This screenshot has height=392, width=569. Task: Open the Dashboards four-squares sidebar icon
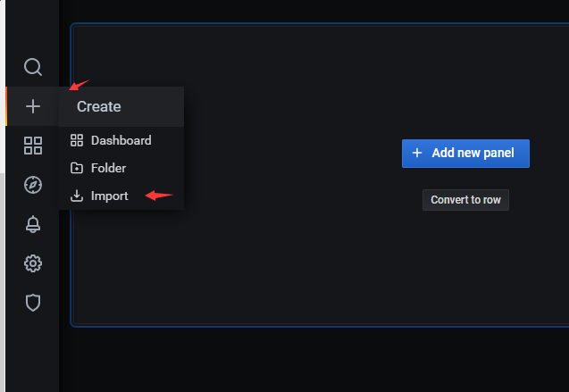click(33, 146)
